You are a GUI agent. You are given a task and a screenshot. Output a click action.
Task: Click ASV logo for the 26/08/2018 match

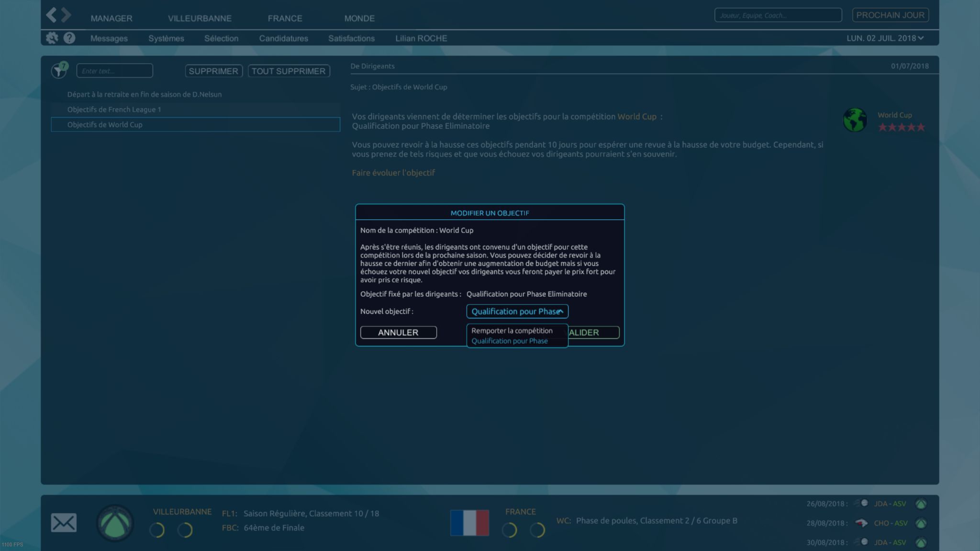(921, 504)
